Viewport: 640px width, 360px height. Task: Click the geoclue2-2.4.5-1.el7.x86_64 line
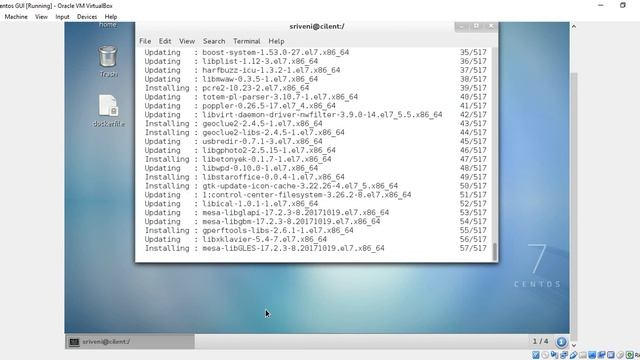[316, 124]
